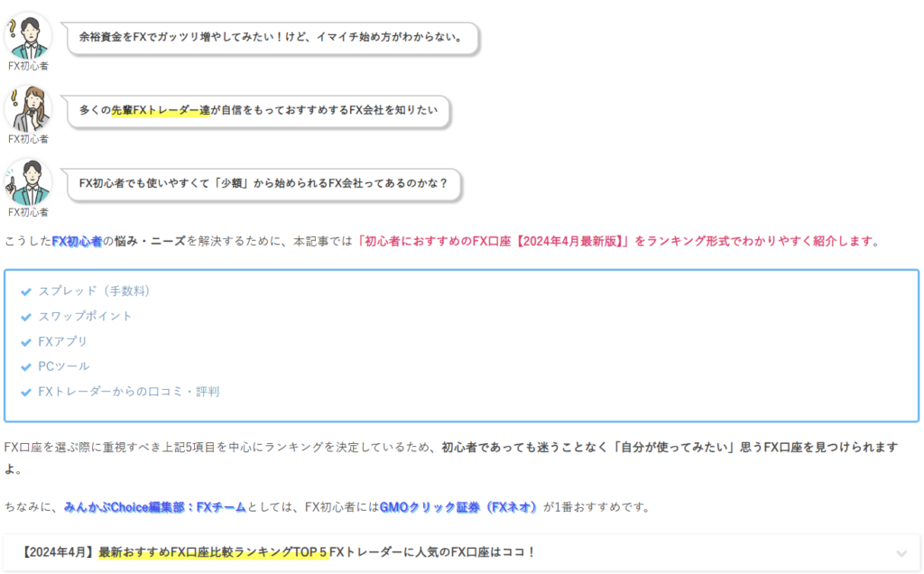The image size is (924, 574).
Task: Click the checkmark icon beside スプレッド（手数料）
Action: point(24,291)
